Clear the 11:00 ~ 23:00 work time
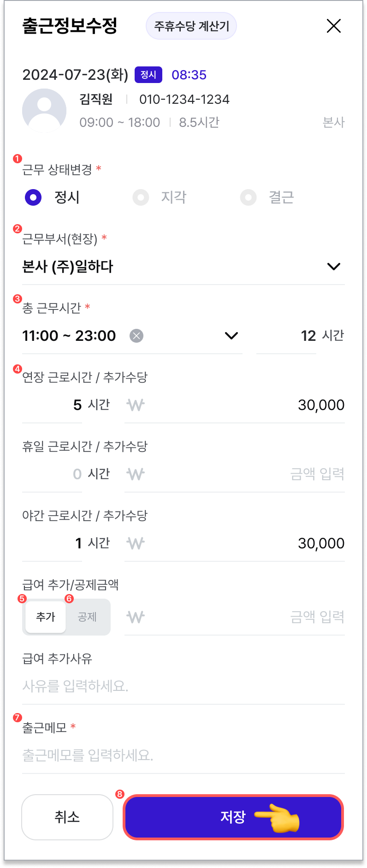Viewport: 367px width, 868px height. pyautogui.click(x=136, y=336)
